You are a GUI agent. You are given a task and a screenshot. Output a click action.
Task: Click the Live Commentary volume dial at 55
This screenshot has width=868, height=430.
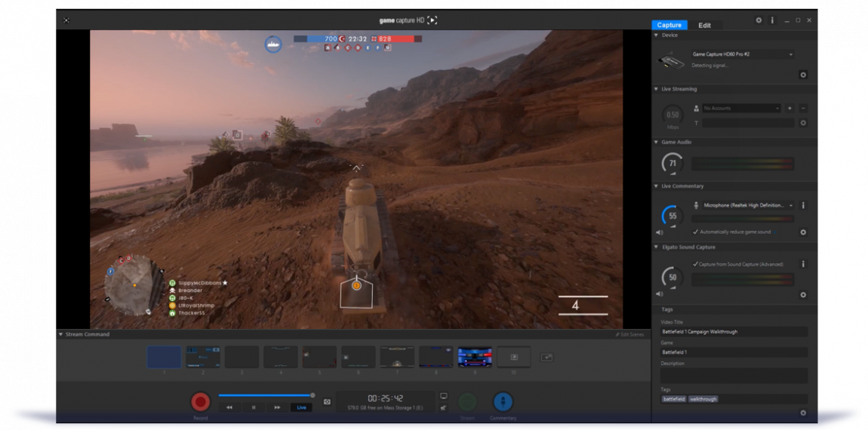(673, 216)
